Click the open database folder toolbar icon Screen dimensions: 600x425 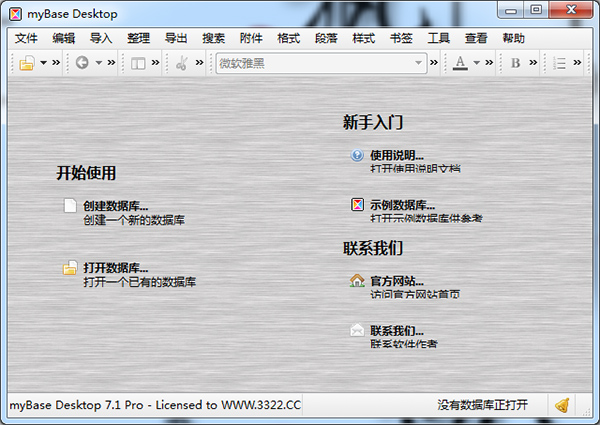point(27,63)
